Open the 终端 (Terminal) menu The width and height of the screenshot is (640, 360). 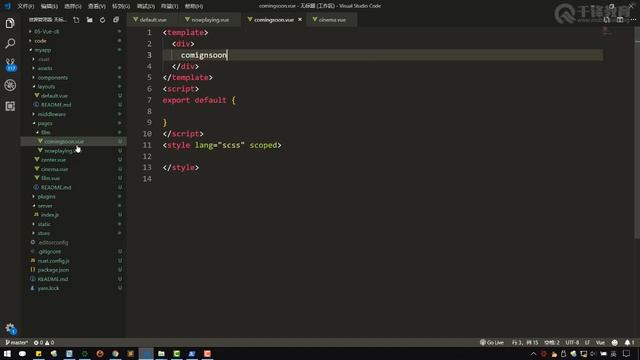(169, 6)
